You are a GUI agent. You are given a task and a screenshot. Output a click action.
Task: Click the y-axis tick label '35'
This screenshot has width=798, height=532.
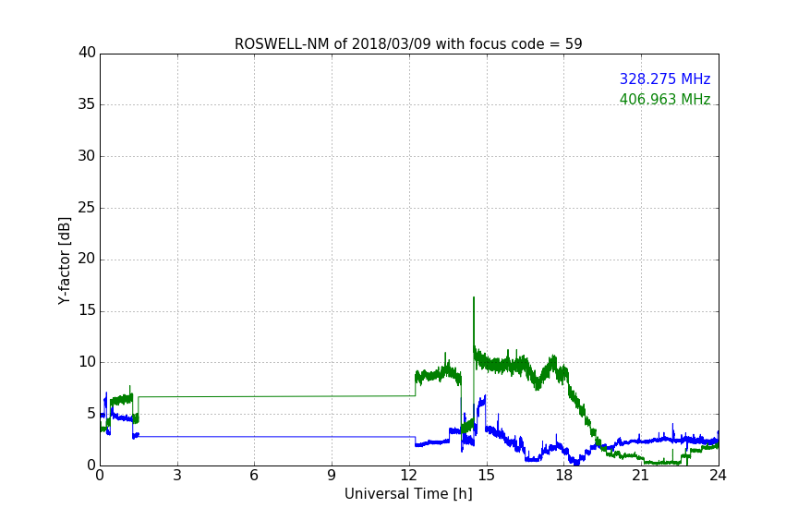(87, 104)
